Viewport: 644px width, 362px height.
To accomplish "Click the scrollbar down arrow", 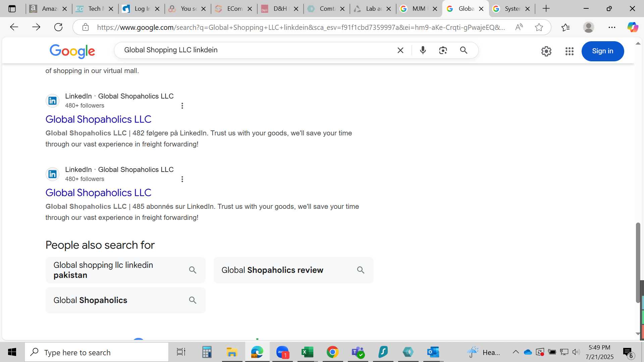I will 638,334.
